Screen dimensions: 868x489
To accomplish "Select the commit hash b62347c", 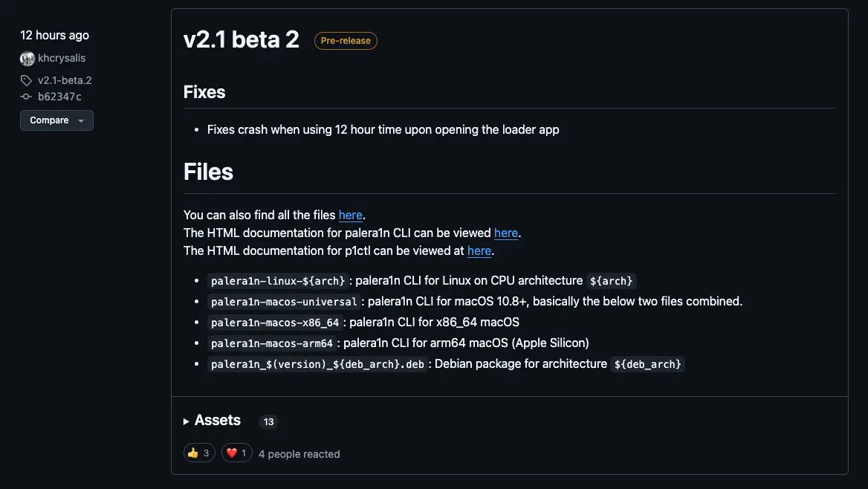I will click(59, 96).
